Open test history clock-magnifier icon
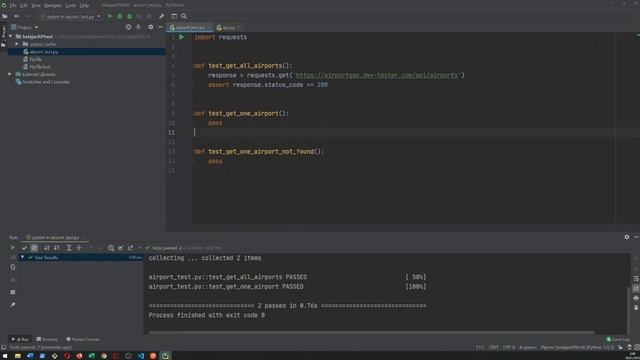The image size is (640, 360). (x=111, y=248)
